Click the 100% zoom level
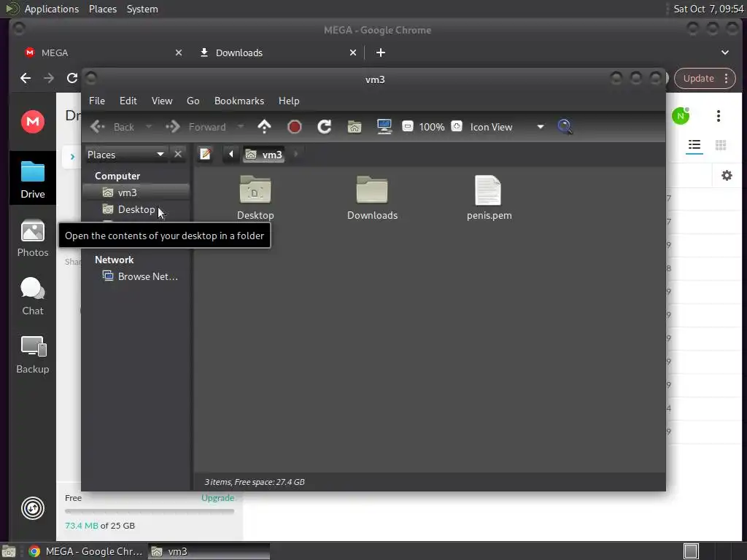 coord(432,127)
